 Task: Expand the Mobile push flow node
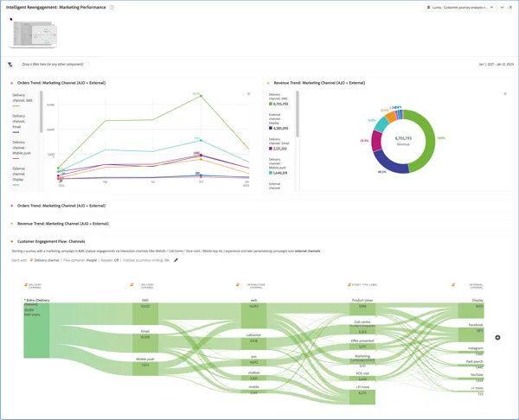point(145,369)
